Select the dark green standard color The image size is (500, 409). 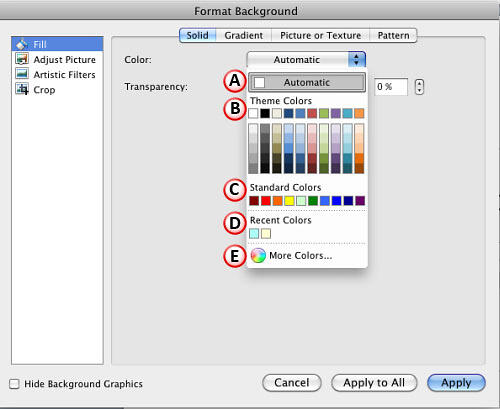tap(313, 201)
